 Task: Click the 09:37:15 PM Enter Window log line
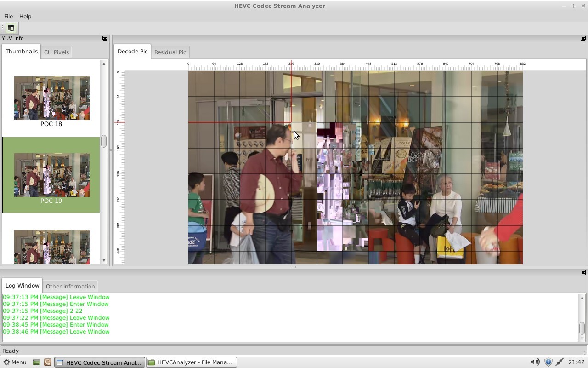(56, 304)
